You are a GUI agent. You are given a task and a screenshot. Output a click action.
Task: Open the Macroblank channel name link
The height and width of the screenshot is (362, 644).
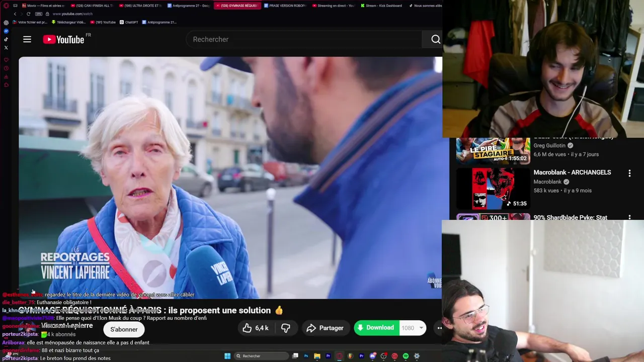pyautogui.click(x=547, y=182)
